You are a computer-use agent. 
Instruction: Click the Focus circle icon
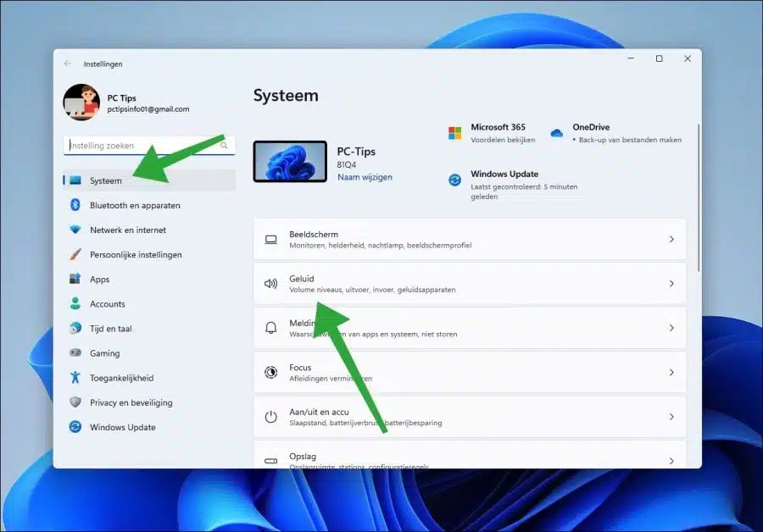click(x=271, y=373)
